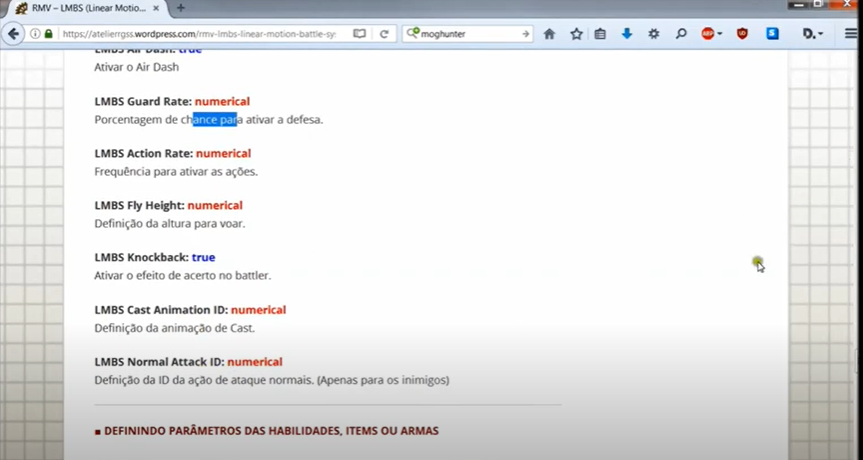Reload the current page

[x=384, y=34]
